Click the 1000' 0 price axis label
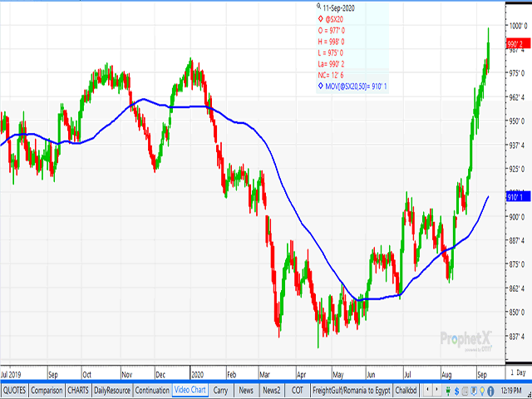Screen dimensions: 532x399 (x=518, y=26)
